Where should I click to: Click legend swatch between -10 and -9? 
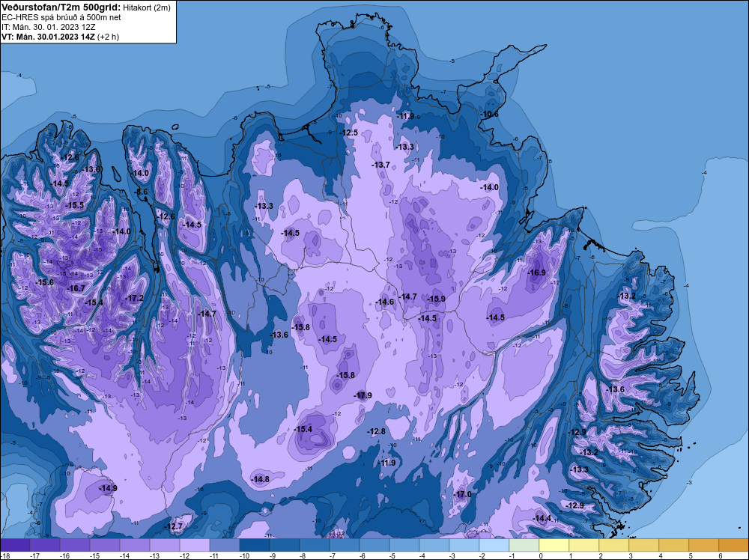tap(255, 545)
